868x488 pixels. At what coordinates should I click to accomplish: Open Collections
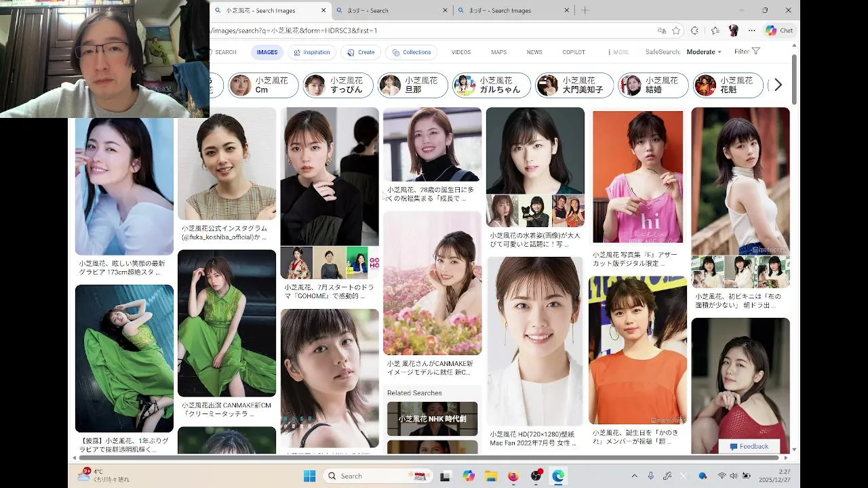pyautogui.click(x=412, y=52)
